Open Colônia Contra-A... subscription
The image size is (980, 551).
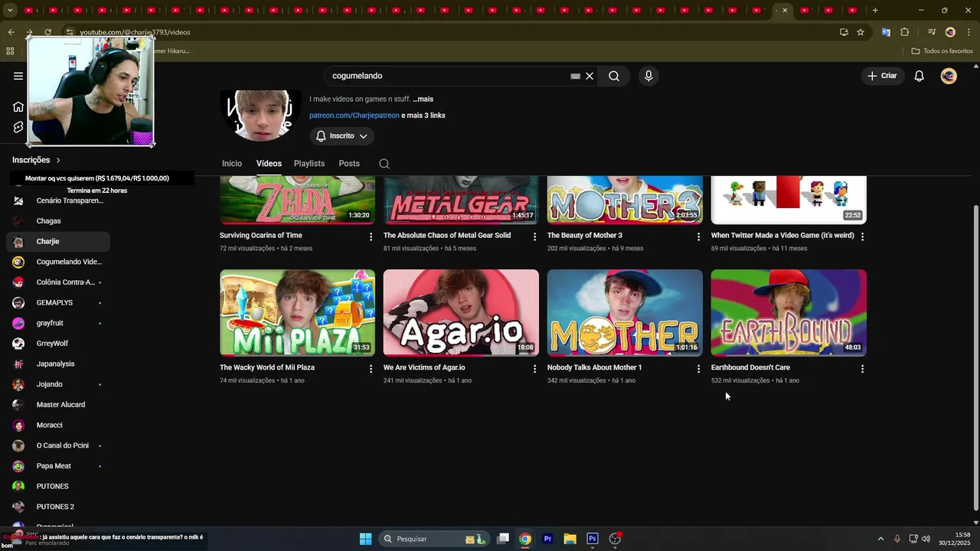click(58, 282)
